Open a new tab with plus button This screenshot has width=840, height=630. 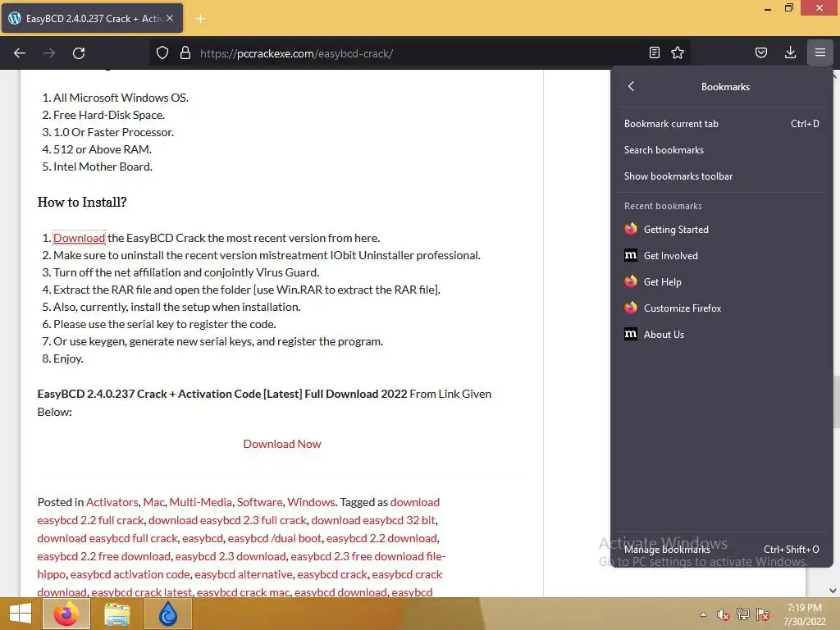201,19
